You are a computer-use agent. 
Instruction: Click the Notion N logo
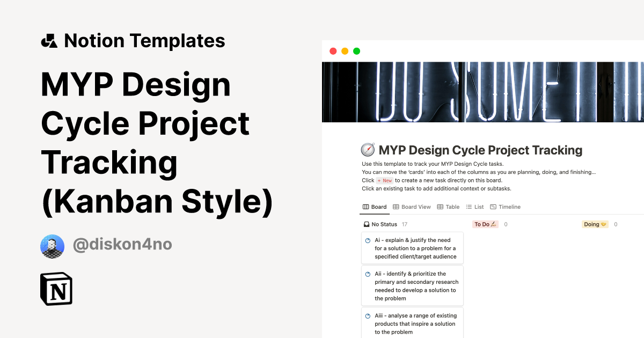pyautogui.click(x=56, y=289)
